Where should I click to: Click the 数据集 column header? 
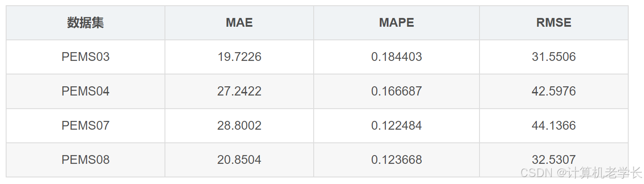85,23
